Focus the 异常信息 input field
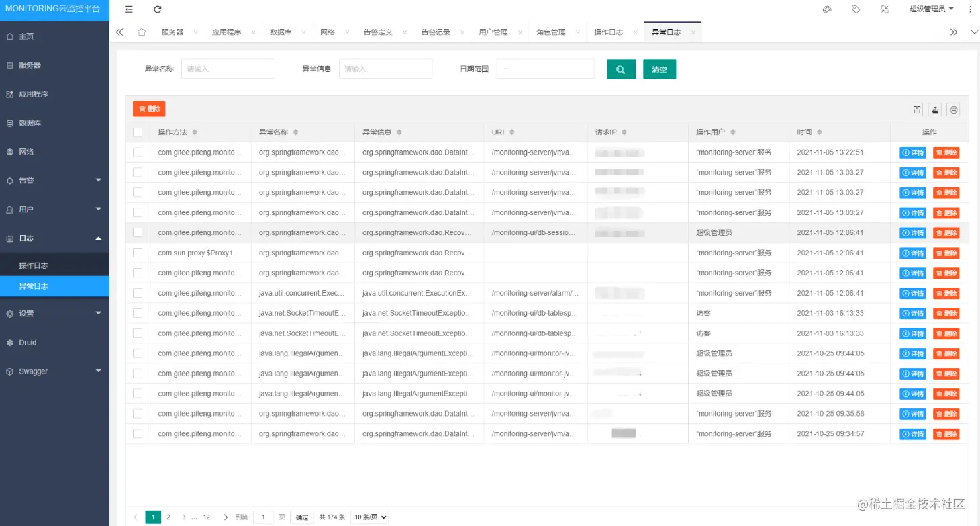 click(x=385, y=69)
